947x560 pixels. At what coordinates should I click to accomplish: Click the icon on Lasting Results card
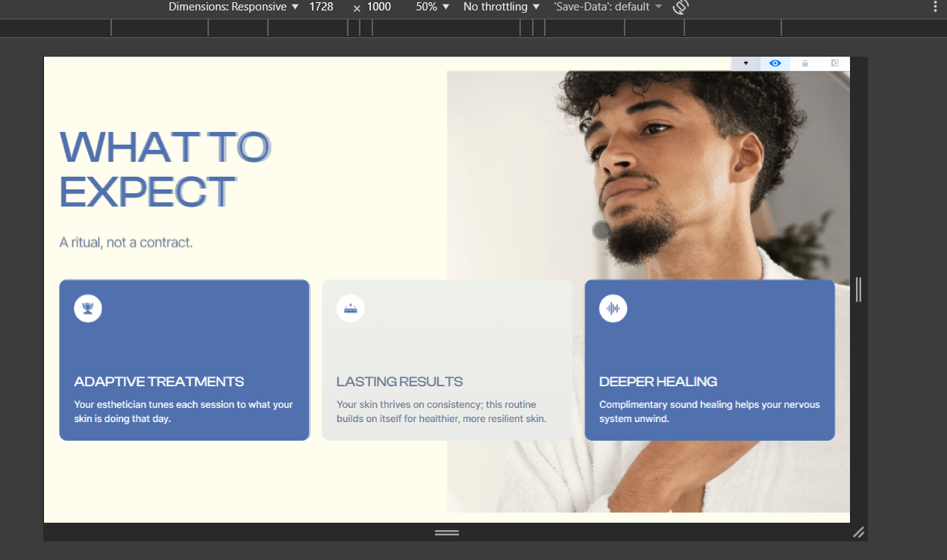(x=351, y=308)
